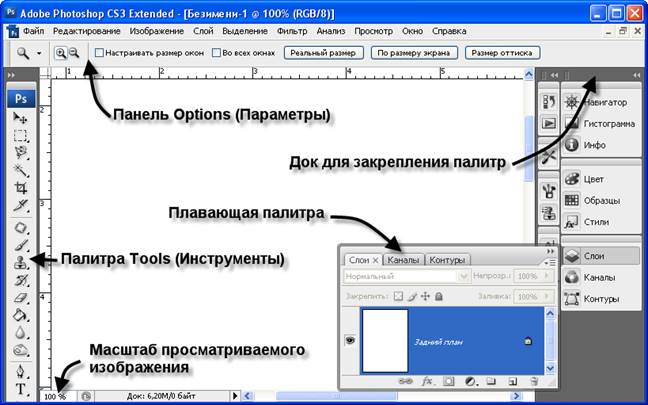Toggle lock image pixels brush icon

point(412,296)
